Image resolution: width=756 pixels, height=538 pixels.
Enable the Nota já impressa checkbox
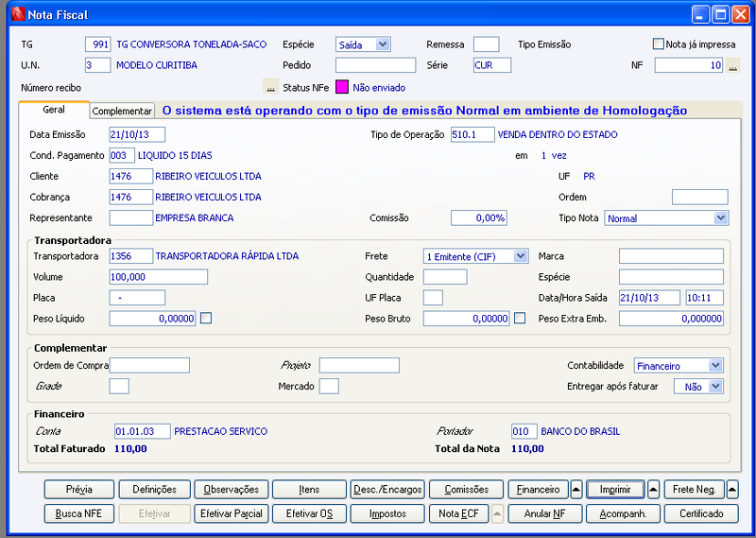pos(658,43)
